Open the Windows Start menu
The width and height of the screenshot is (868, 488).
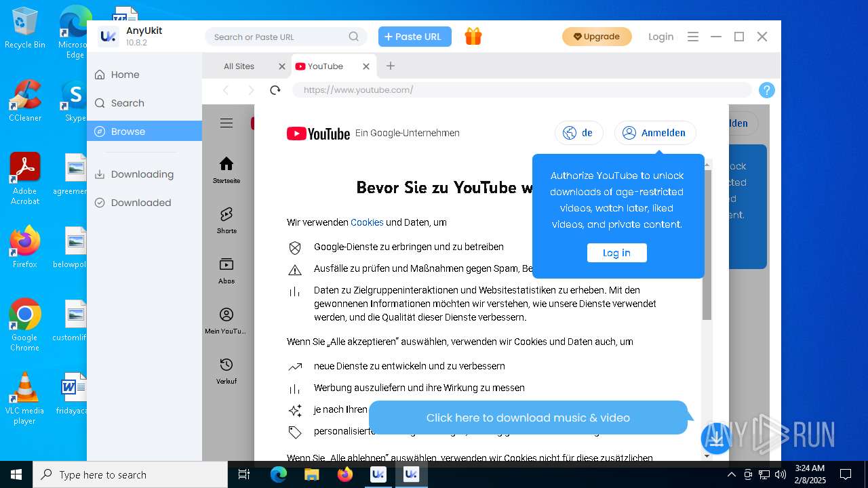click(16, 474)
